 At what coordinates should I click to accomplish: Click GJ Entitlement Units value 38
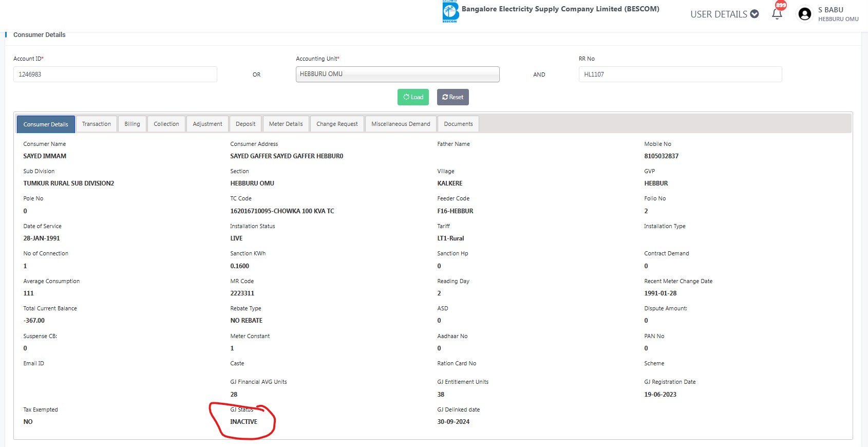[x=441, y=395]
